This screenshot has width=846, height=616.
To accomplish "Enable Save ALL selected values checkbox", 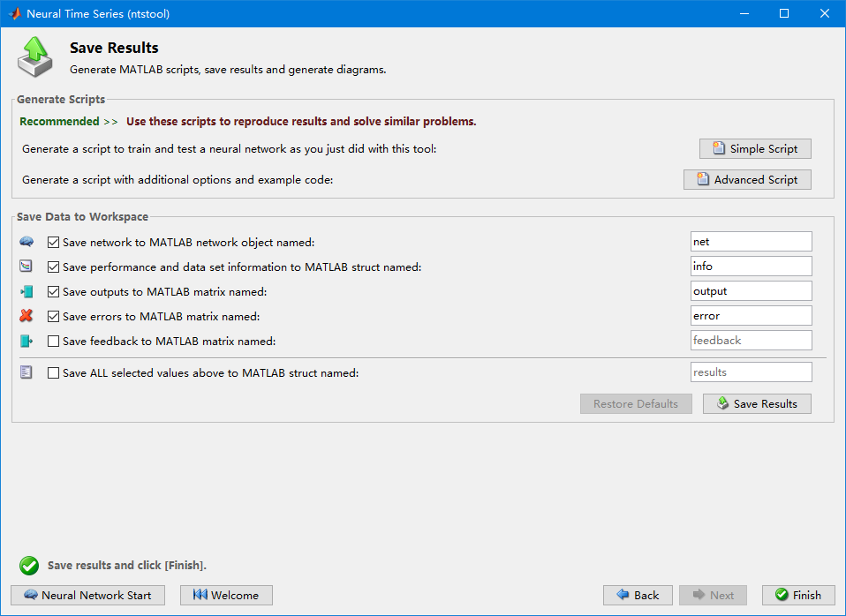I will point(54,372).
